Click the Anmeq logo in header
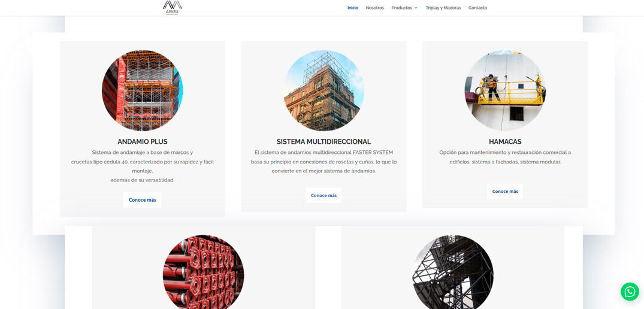Image resolution: width=644 pixels, height=309 pixels. [173, 7]
